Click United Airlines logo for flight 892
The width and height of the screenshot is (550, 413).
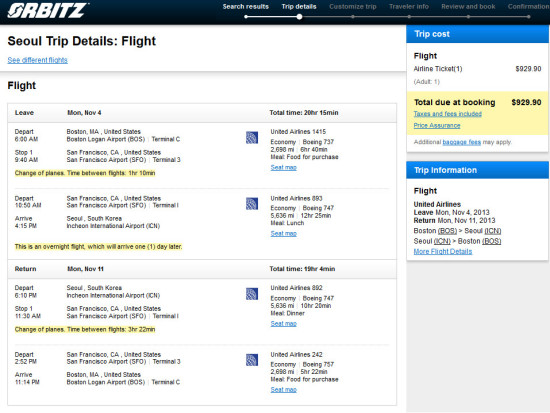point(252,294)
